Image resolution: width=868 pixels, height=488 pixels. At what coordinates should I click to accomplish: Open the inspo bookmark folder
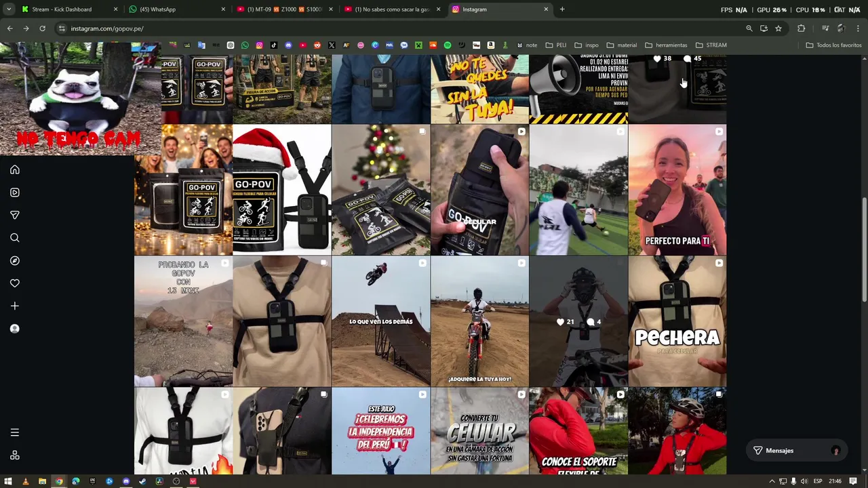(587, 45)
